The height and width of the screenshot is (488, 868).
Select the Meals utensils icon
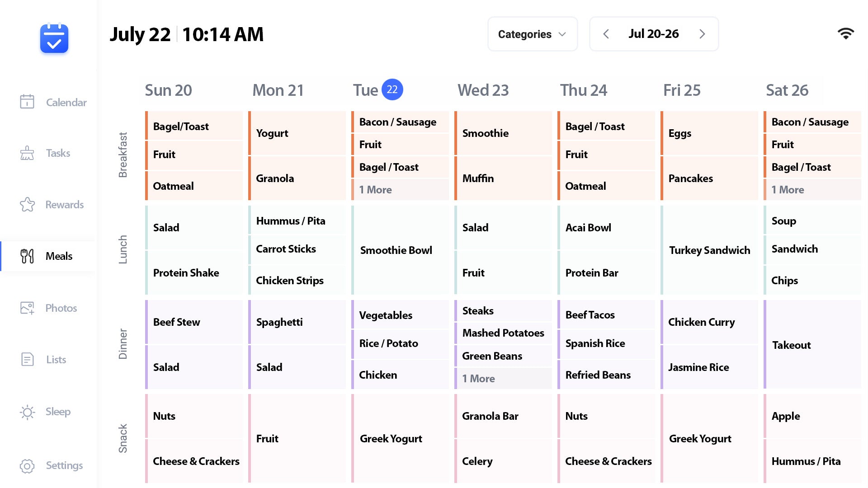27,256
